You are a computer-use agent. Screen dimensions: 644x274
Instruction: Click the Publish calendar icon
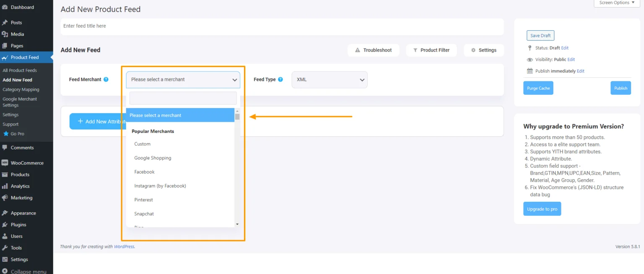coord(530,71)
